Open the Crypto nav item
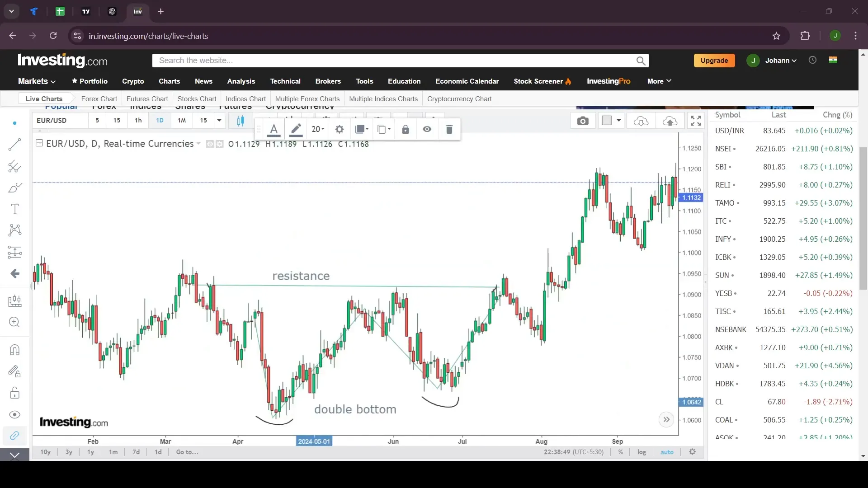This screenshot has width=868, height=488. coord(133,81)
